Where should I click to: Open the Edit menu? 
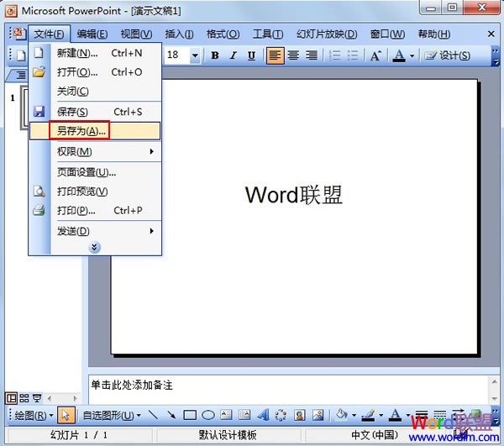coord(92,34)
